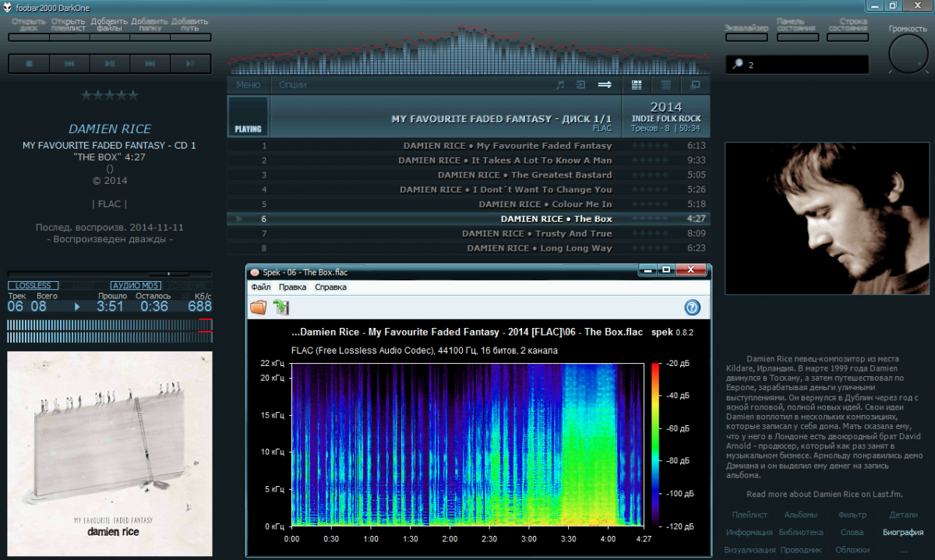The image size is (935, 560).
Task: Switch to the plain list playlist view
Action: (x=666, y=85)
